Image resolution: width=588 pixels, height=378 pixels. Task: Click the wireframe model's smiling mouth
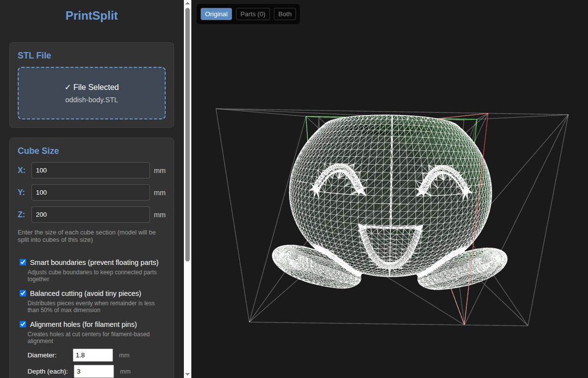point(390,246)
